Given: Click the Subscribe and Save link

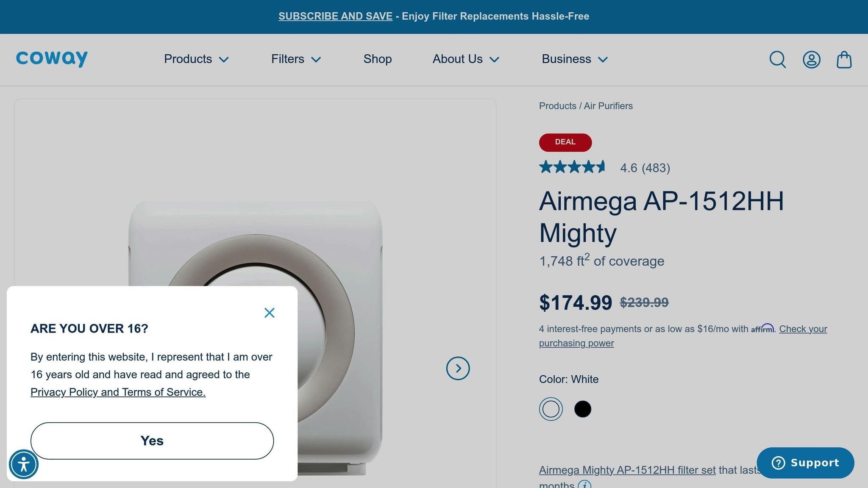Looking at the screenshot, I should tap(335, 16).
